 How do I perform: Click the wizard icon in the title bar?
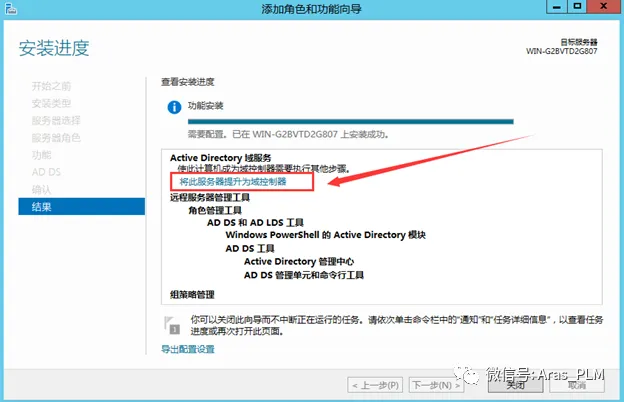[x=10, y=8]
